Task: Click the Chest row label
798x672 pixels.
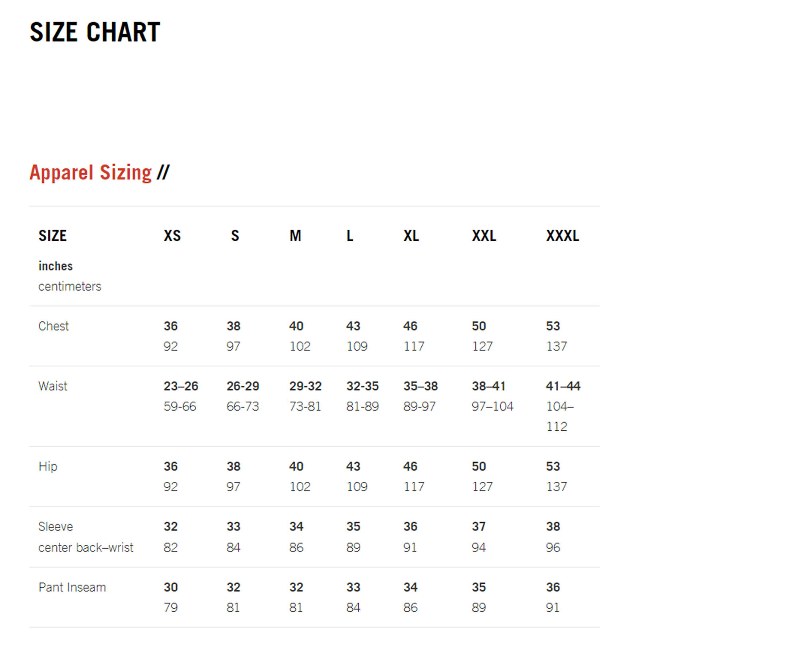Action: click(53, 326)
